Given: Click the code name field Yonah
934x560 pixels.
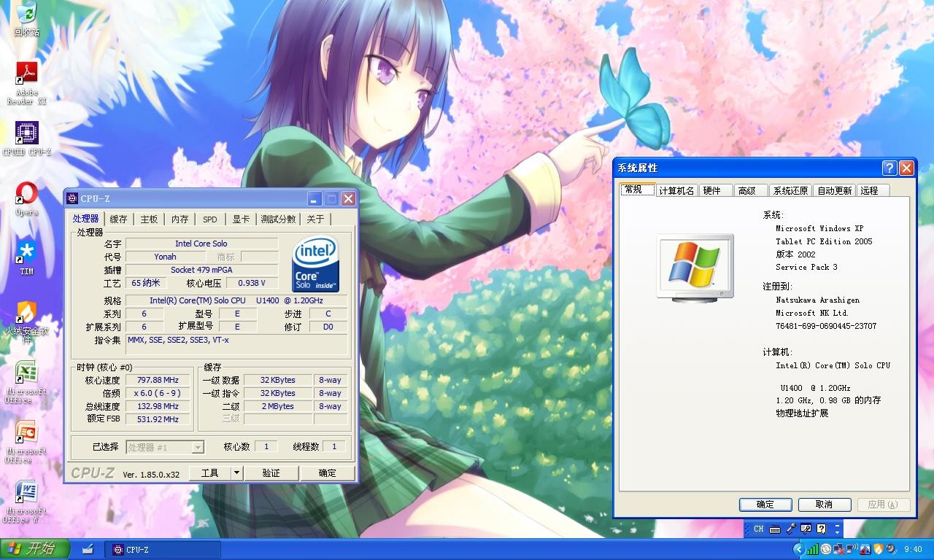Looking at the screenshot, I should click(x=165, y=257).
